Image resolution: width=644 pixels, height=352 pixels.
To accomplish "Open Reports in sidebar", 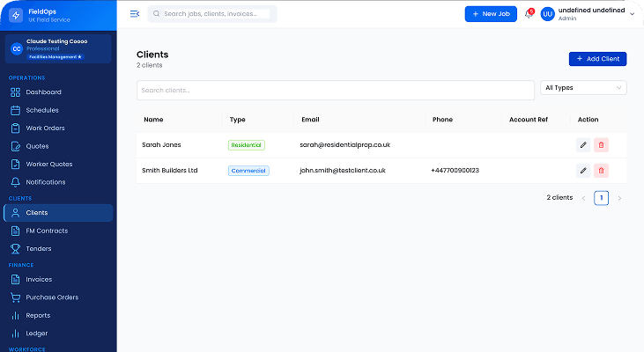I will (x=58, y=316).
